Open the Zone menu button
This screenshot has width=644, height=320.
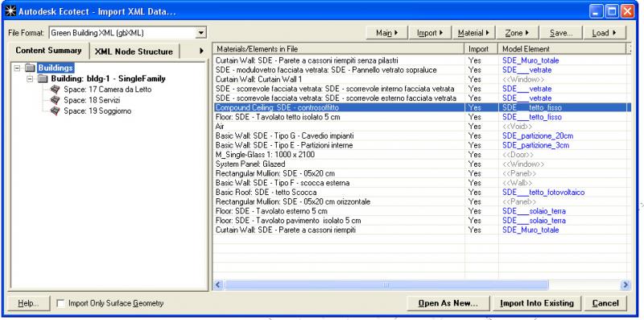pyautogui.click(x=516, y=33)
